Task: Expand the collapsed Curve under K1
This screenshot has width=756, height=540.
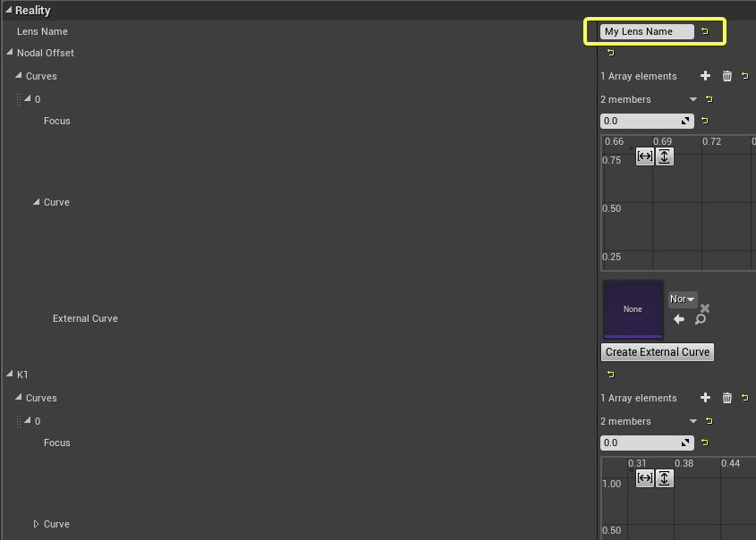Action: 37,524
